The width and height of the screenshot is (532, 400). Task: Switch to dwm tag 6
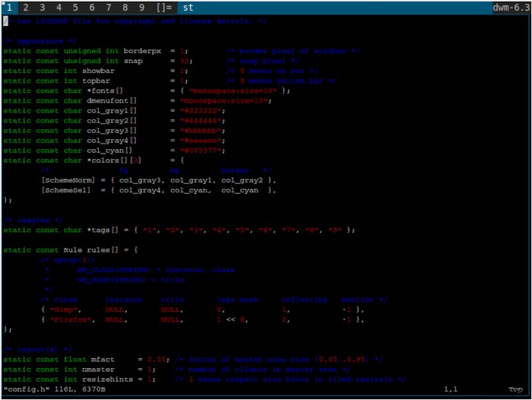[x=92, y=8]
